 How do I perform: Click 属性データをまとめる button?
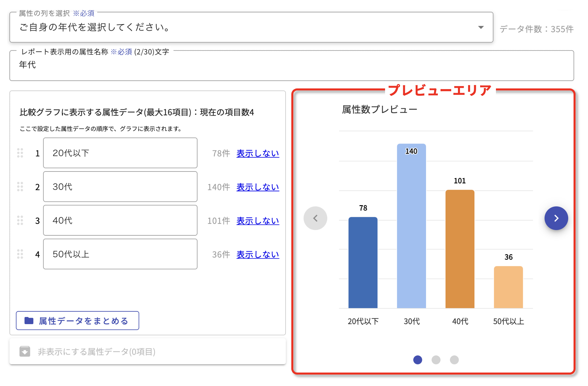[x=78, y=321]
